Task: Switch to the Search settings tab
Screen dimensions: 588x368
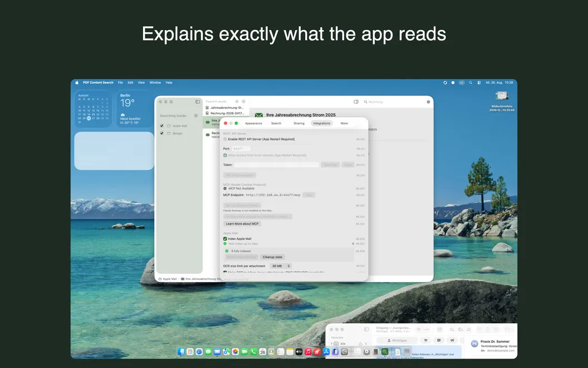Action: (276, 123)
